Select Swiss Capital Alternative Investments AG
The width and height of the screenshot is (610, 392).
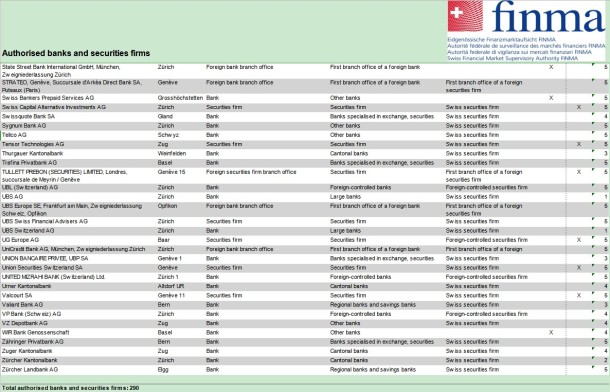pos(54,107)
